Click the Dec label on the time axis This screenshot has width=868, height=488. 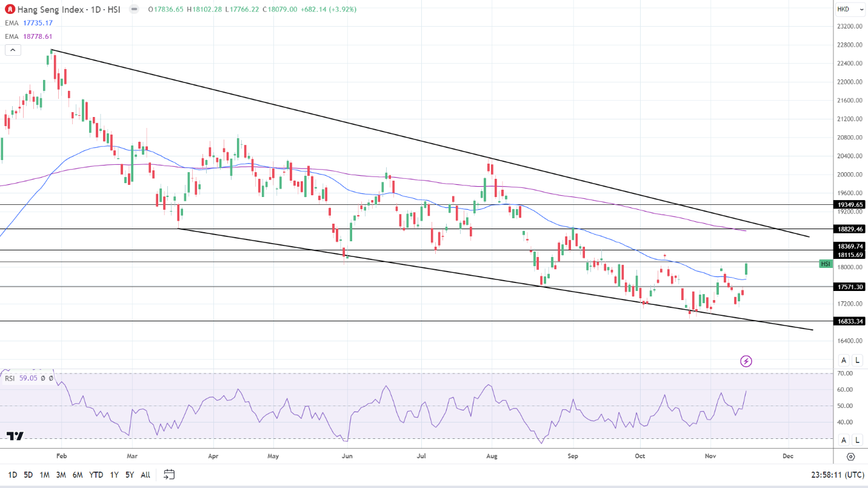pos(787,456)
